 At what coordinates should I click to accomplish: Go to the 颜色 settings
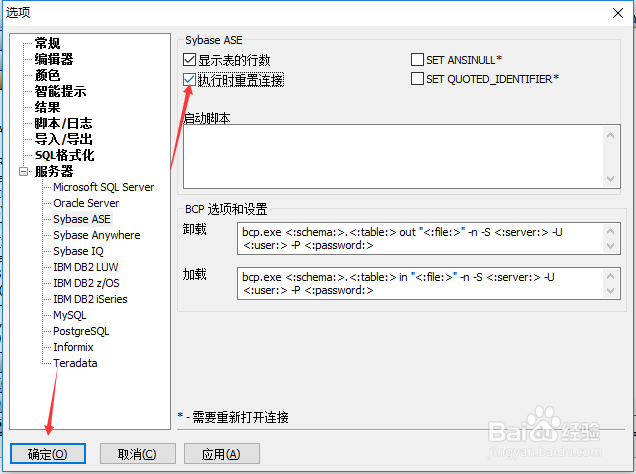pyautogui.click(x=47, y=75)
